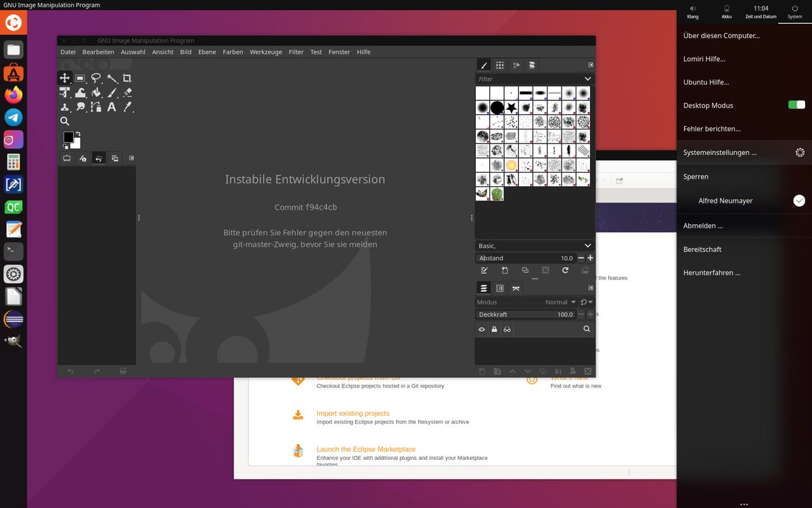Open the Werkzeuge menu

265,51
